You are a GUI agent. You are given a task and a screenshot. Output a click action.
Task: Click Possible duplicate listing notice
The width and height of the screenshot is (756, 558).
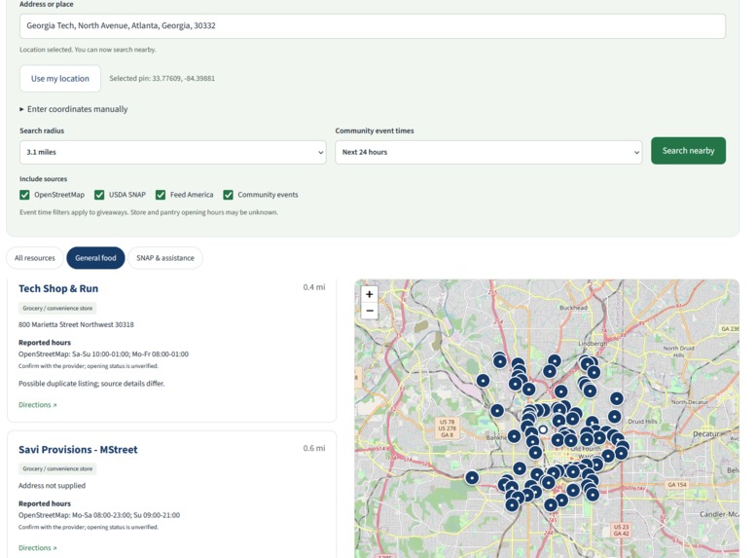click(x=91, y=384)
